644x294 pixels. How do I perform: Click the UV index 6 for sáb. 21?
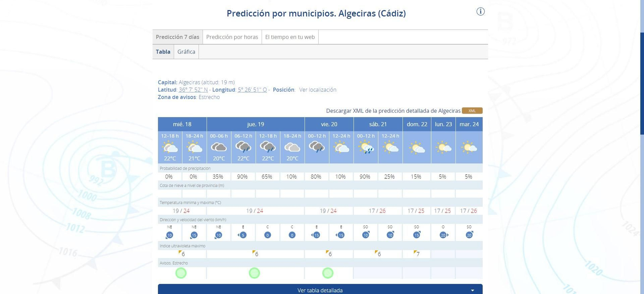coord(378,254)
